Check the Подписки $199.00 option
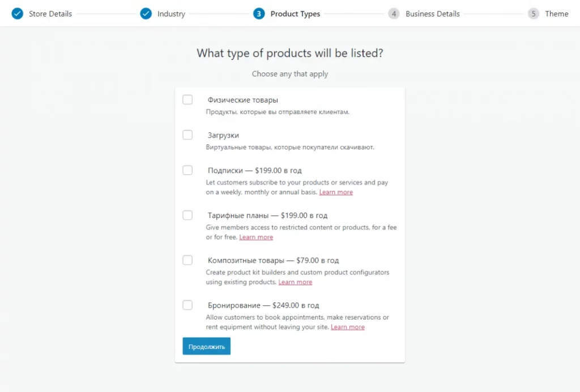This screenshot has height=392, width=580. [187, 170]
